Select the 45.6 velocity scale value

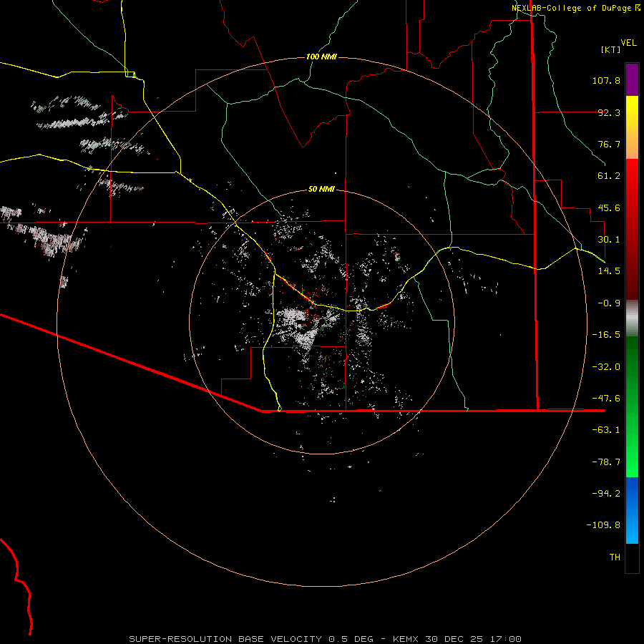click(609, 208)
